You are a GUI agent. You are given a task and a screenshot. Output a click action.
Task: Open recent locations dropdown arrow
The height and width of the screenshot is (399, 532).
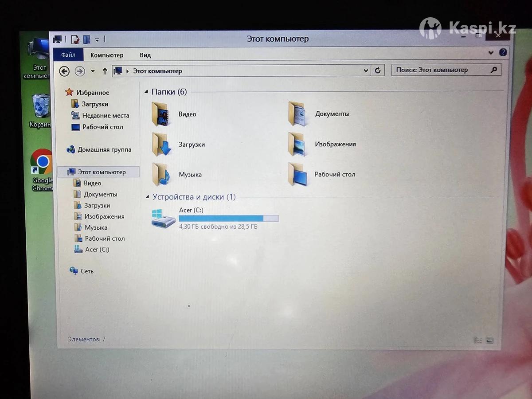(93, 71)
